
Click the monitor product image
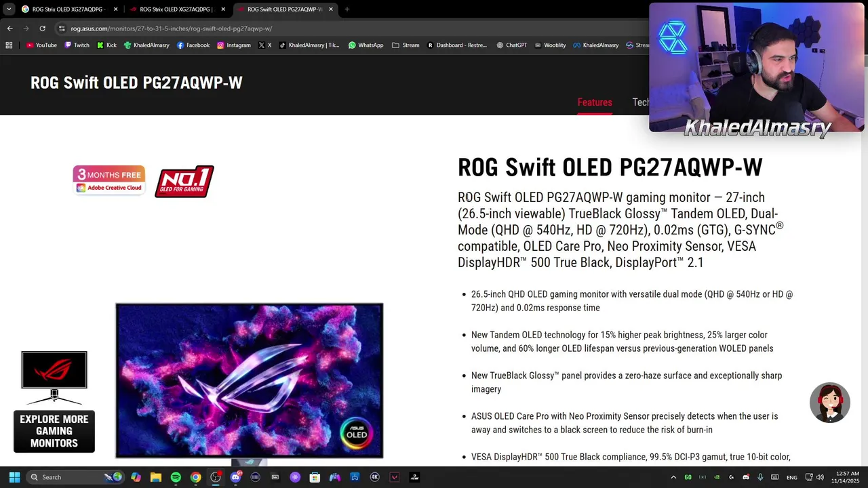tap(250, 381)
